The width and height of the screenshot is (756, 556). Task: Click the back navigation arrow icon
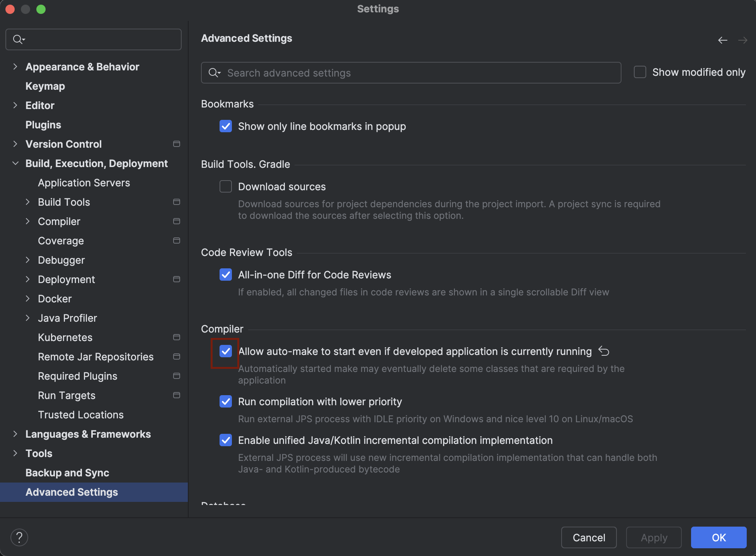[x=722, y=40]
